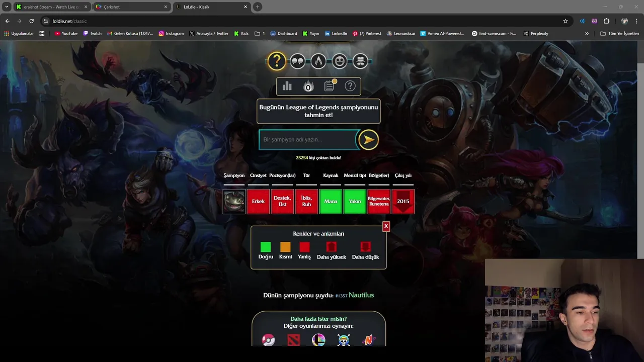
Task: Open the bookmark folder labeled 1
Action: coord(260,34)
